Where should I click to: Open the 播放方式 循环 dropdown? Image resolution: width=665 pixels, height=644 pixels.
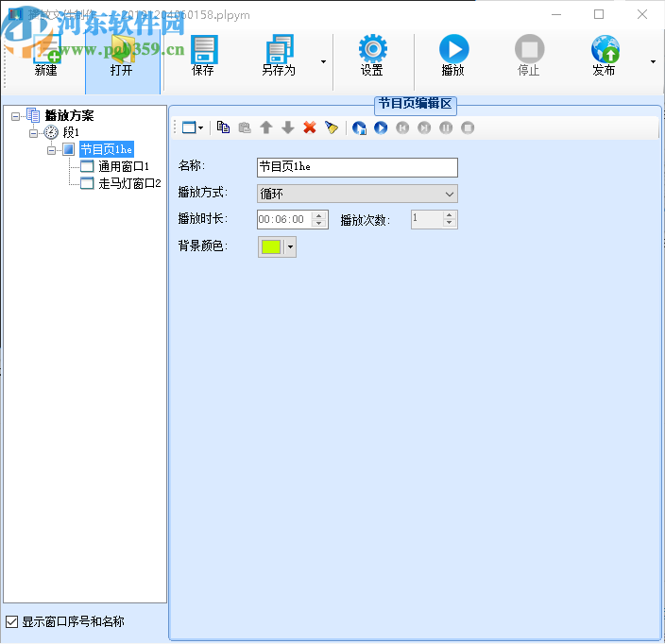357,194
